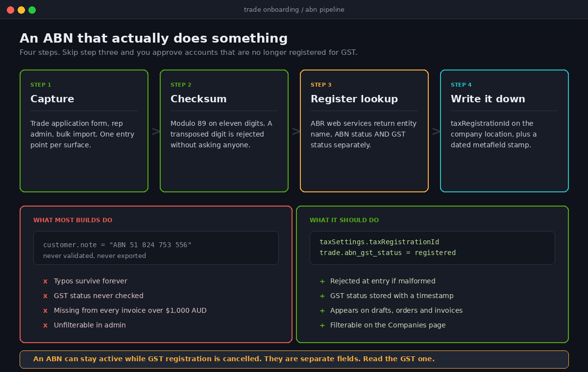Image resolution: width=588 pixels, height=372 pixels.
Task: Click the orange banner 'An ABN can stay active'
Action: 294,359
